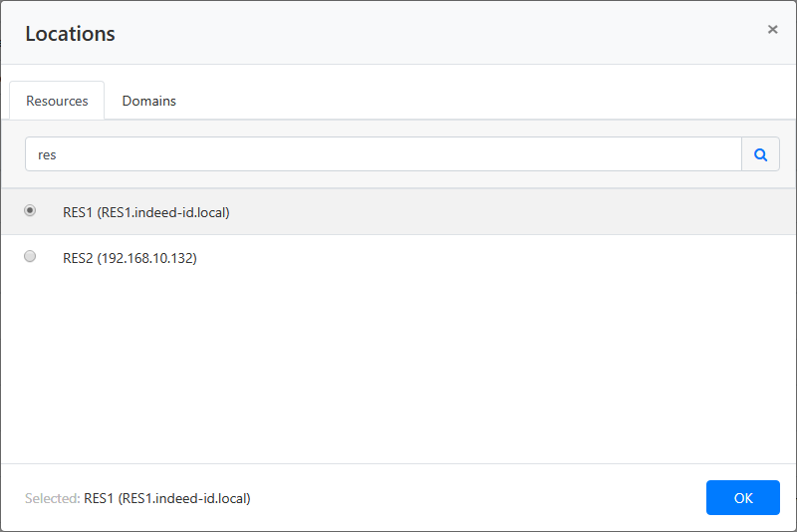Confirm the selection with OK
The height and width of the screenshot is (532, 797).
(742, 498)
